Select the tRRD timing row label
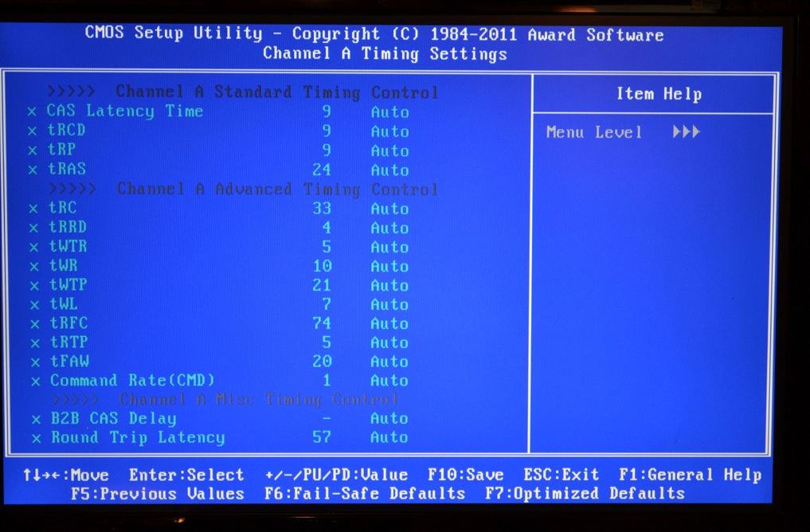This screenshot has height=532, width=810. click(68, 227)
